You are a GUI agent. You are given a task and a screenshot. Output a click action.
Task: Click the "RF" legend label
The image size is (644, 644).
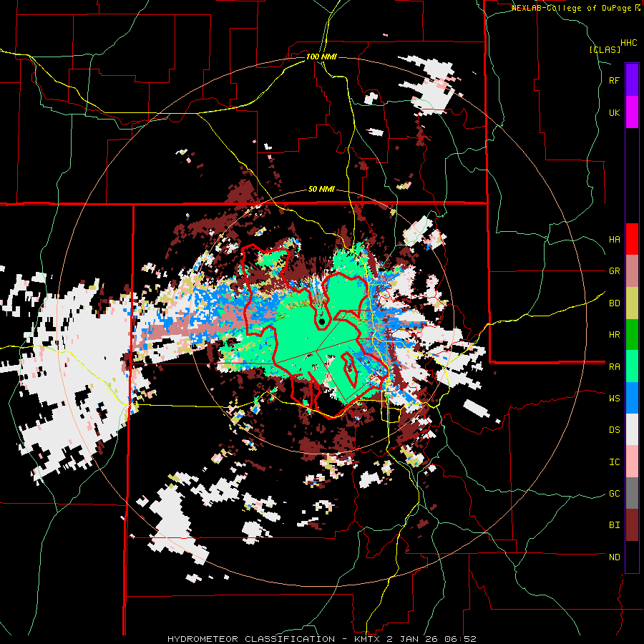(614, 80)
